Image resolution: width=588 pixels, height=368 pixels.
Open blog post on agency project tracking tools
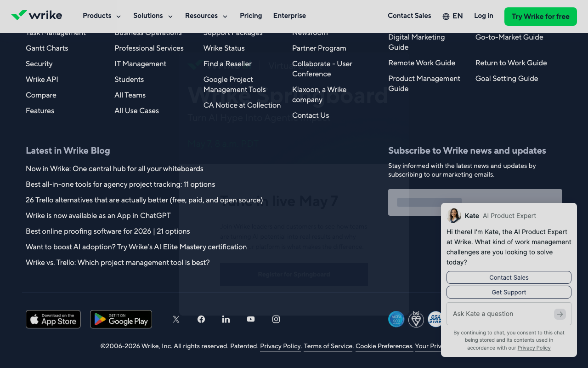pyautogui.click(x=120, y=184)
